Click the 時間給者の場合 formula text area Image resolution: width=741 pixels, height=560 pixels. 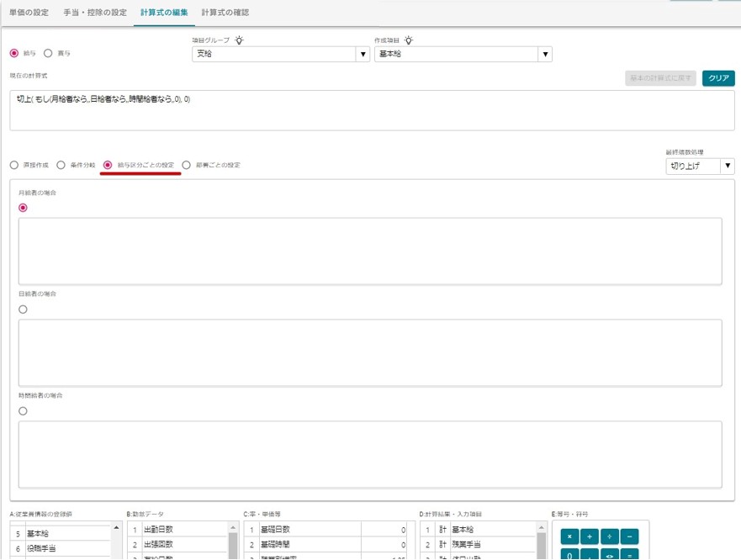[370, 455]
